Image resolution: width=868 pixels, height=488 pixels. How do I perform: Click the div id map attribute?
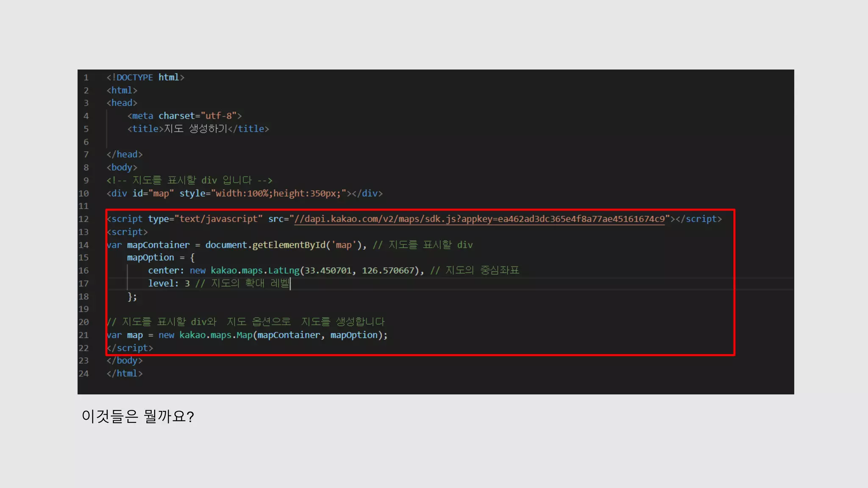click(x=153, y=194)
